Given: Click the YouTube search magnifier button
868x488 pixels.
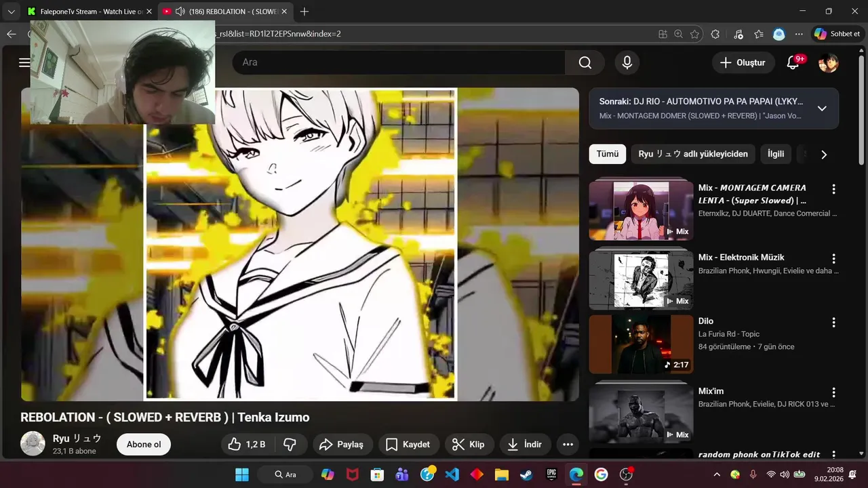Looking at the screenshot, I should point(585,62).
